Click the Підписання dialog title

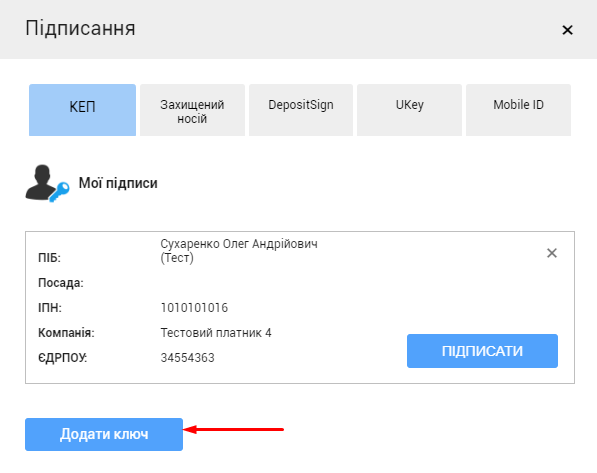[80, 29]
